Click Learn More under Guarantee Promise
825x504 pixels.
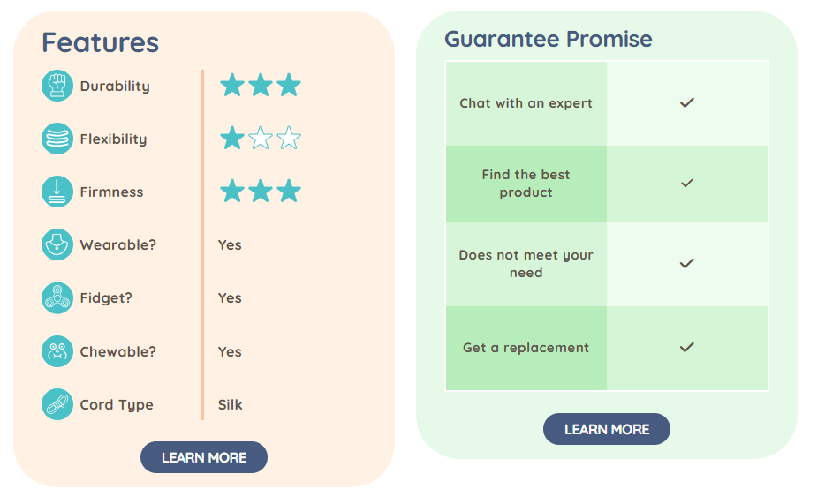607,429
